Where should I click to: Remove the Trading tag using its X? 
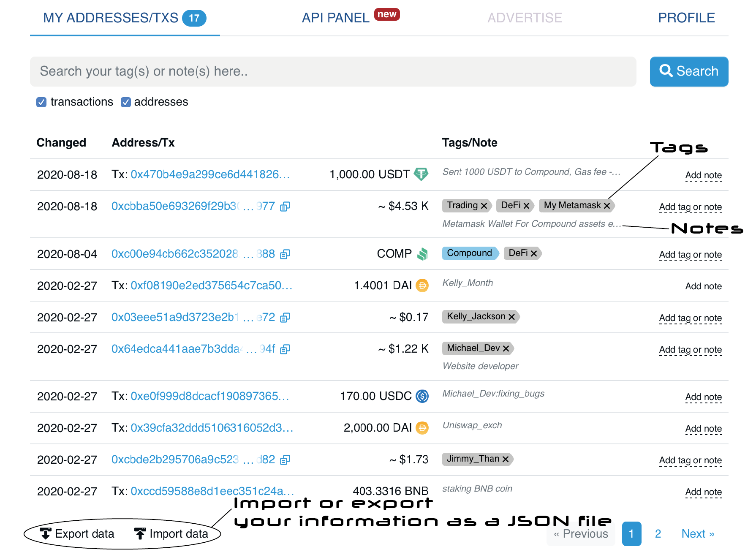click(x=484, y=206)
